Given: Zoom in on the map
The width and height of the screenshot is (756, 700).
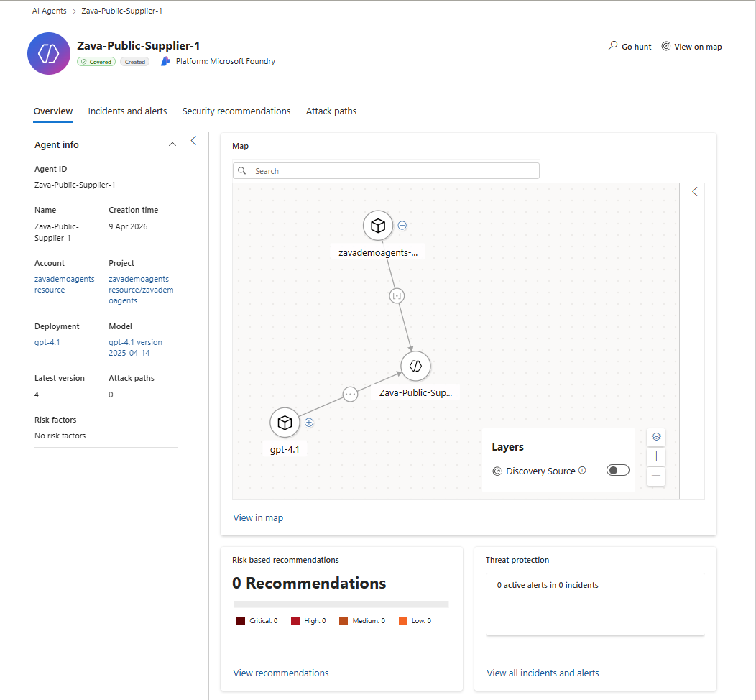Looking at the screenshot, I should pyautogui.click(x=655, y=456).
